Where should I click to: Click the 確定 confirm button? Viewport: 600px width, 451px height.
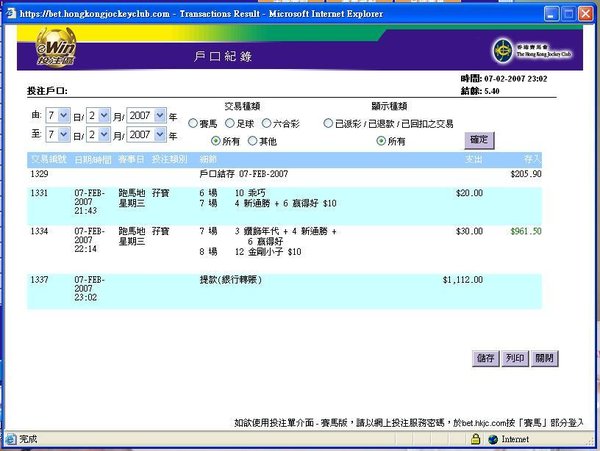(x=479, y=140)
